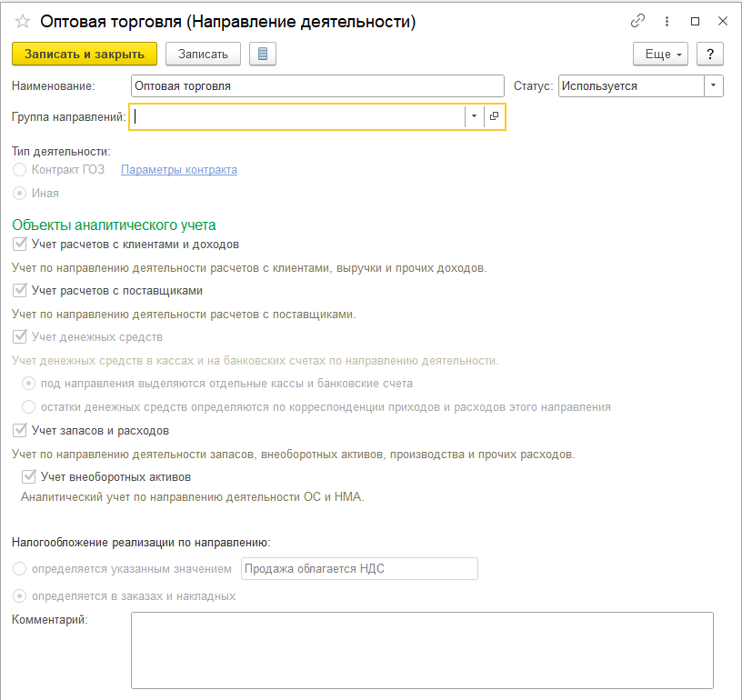Expand the Статус dropdown list

pos(714,86)
